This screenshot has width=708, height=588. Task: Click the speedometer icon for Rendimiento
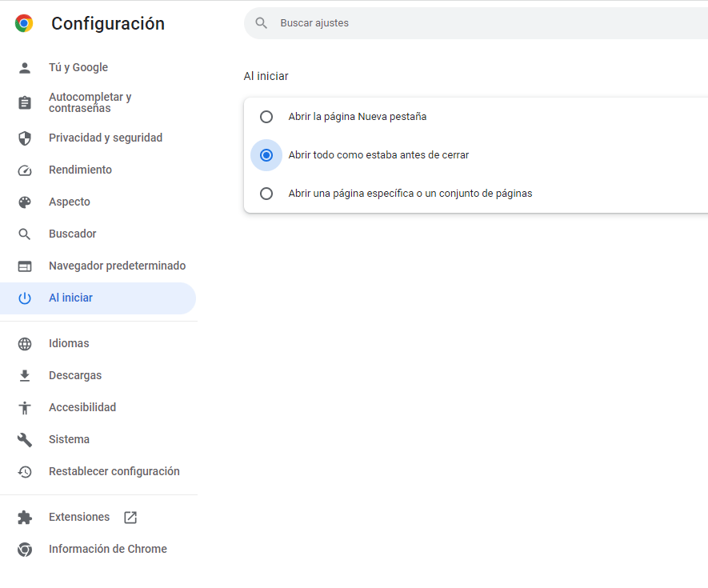tap(25, 170)
